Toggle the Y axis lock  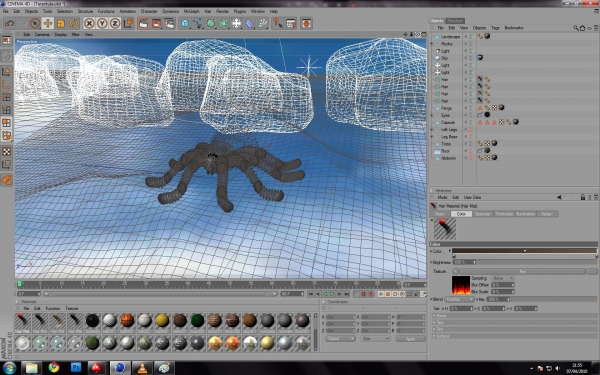(x=102, y=23)
